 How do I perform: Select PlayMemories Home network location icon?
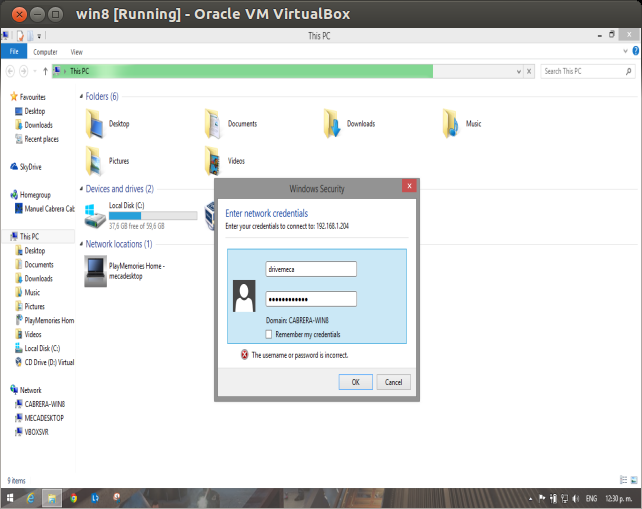tap(95, 271)
